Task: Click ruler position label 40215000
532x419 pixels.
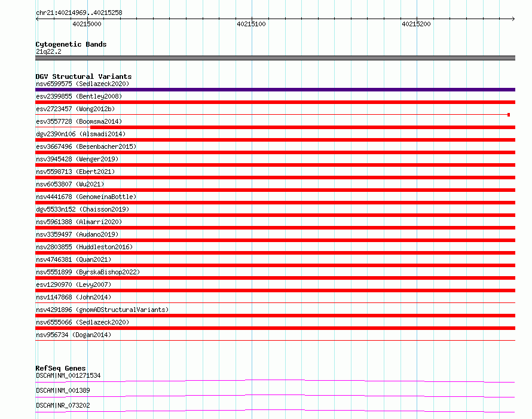Action: pos(87,24)
